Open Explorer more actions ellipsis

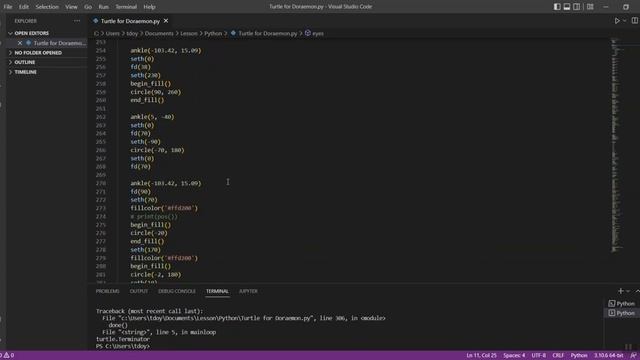point(77,21)
